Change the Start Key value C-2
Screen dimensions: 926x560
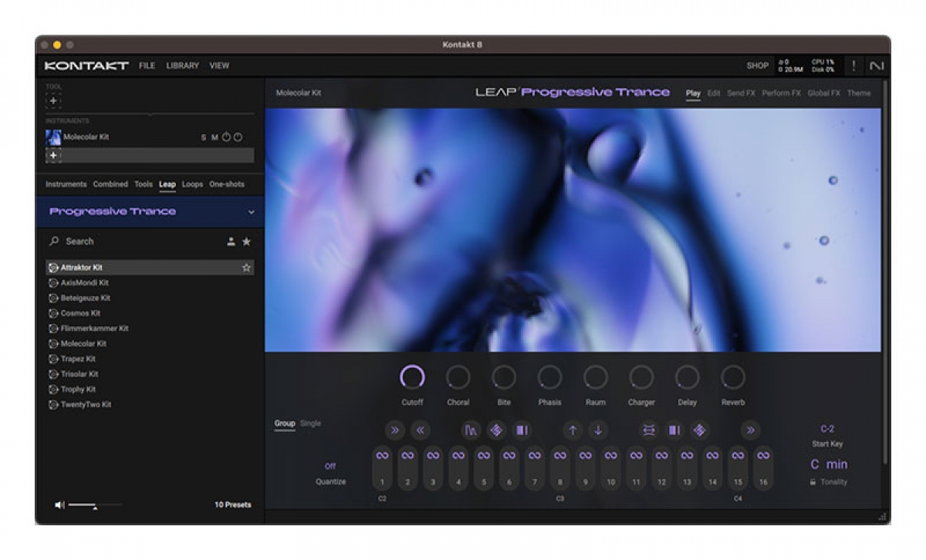pos(827,429)
